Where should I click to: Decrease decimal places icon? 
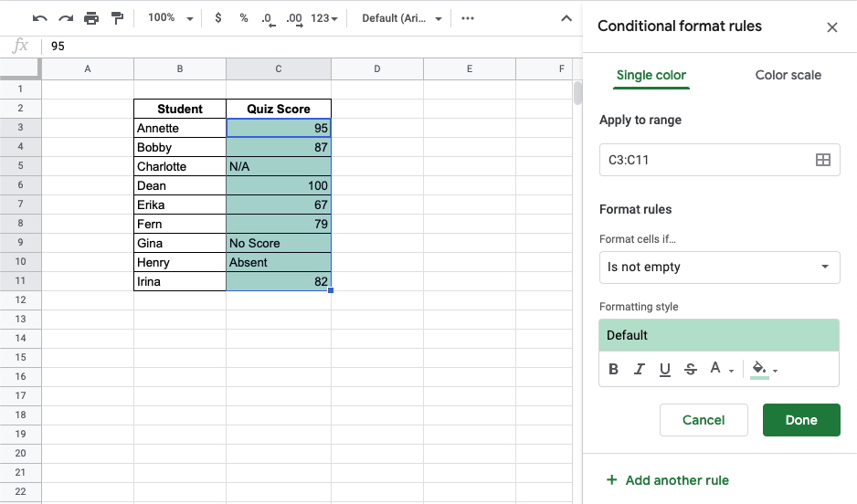(268, 19)
